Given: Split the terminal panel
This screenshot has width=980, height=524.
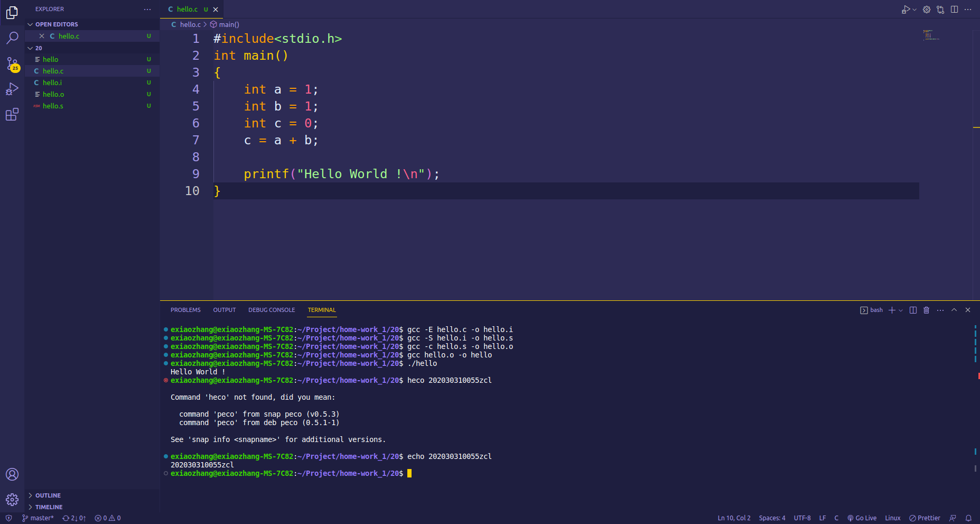Looking at the screenshot, I should tap(913, 310).
